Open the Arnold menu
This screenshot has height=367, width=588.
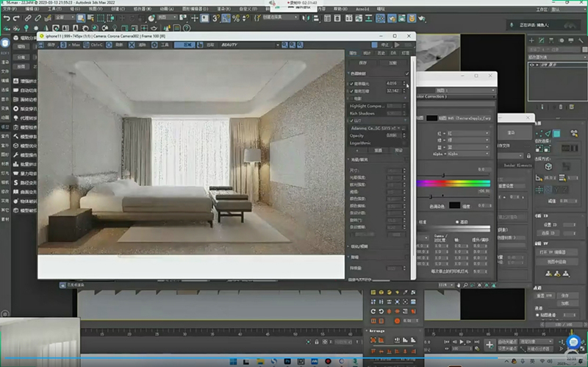[362, 9]
